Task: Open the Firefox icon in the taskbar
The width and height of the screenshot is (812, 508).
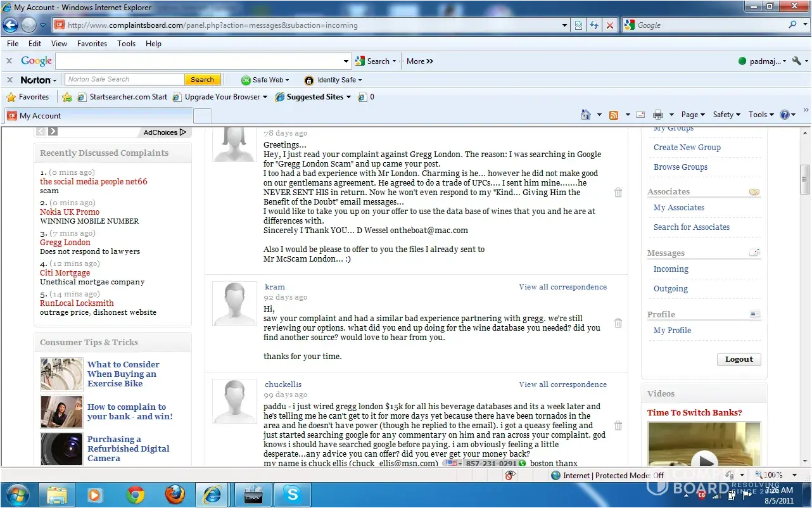Action: (x=175, y=494)
